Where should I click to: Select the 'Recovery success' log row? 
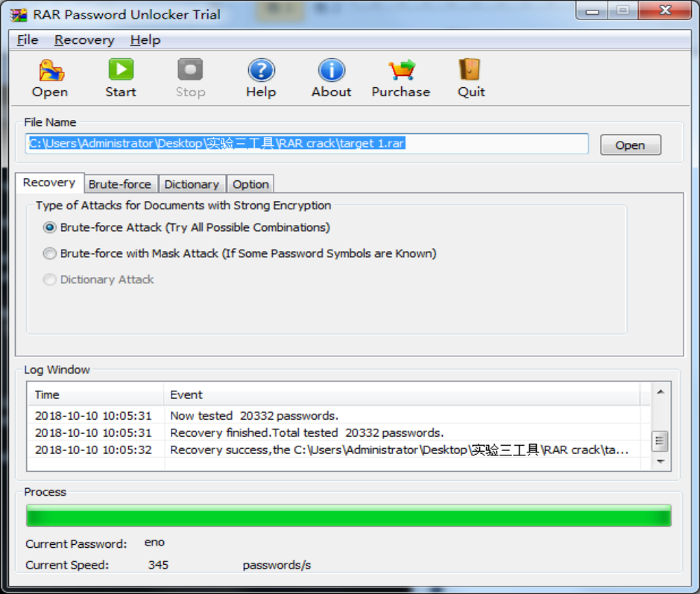tap(335, 450)
